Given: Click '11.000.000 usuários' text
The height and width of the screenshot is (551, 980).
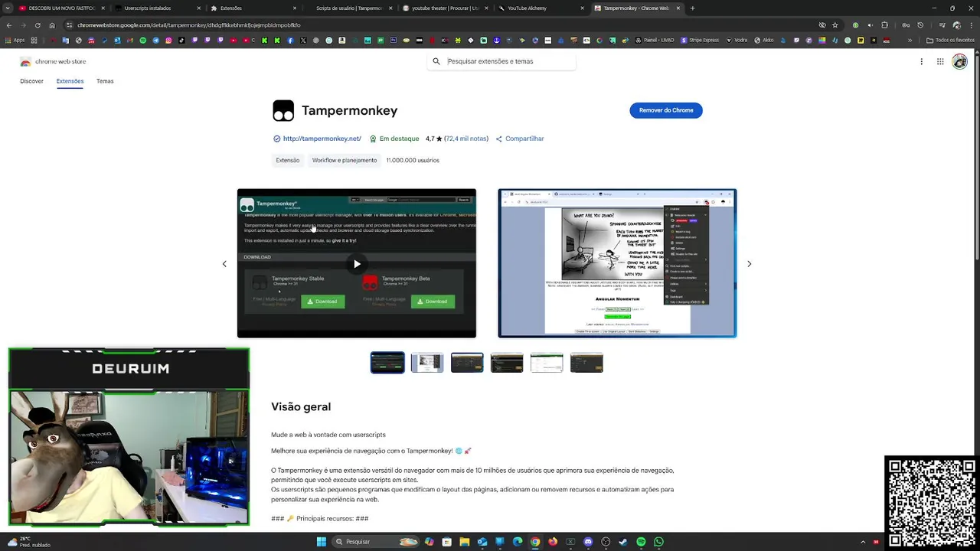Looking at the screenshot, I should pos(413,160).
